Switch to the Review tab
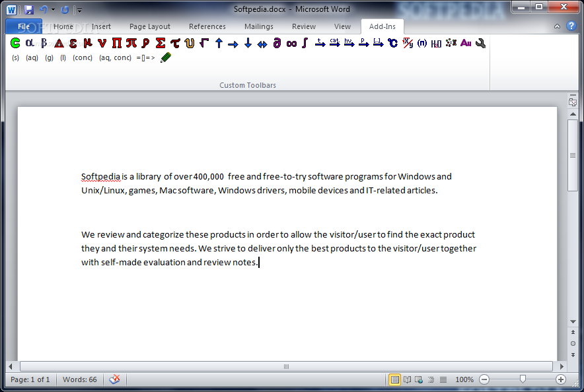This screenshot has width=584, height=392. click(303, 26)
